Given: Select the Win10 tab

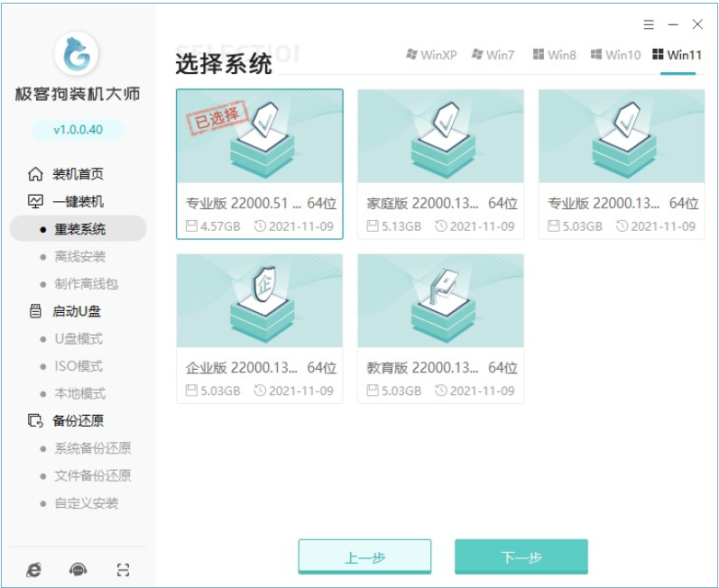Looking at the screenshot, I should (615, 55).
